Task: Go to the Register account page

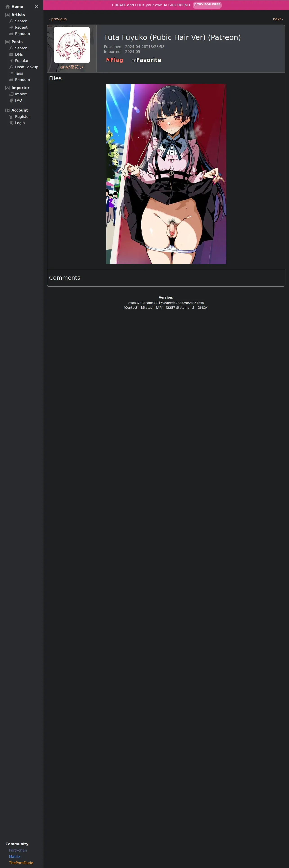Action: tap(22, 116)
